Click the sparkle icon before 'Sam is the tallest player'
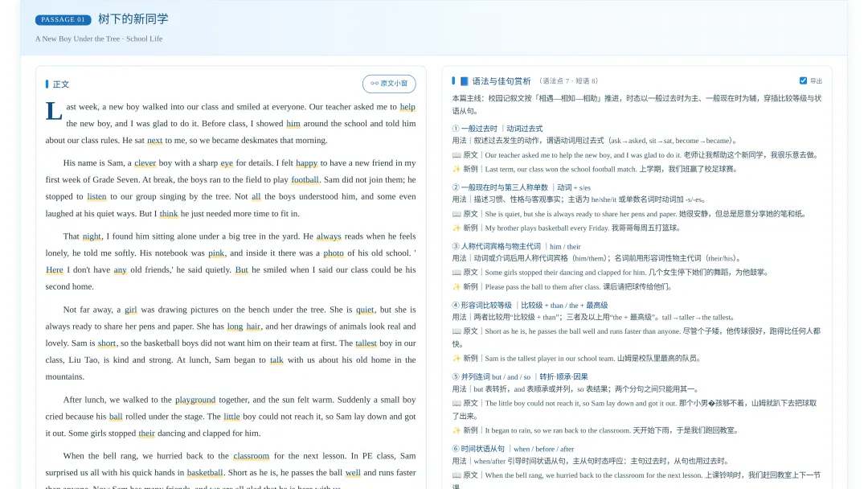 [x=457, y=358]
